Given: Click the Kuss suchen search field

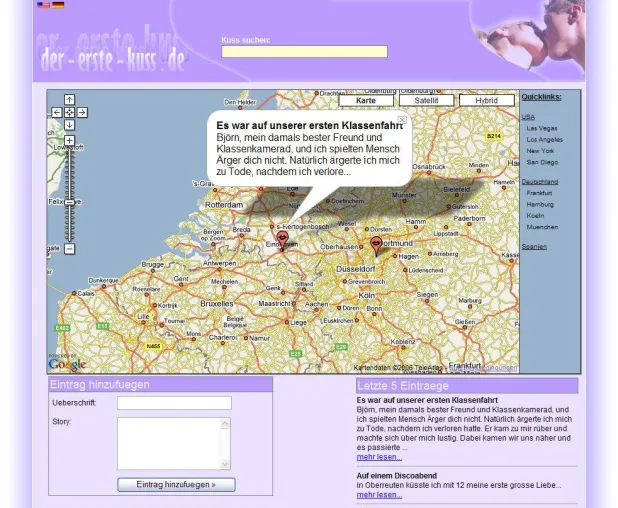Looking at the screenshot, I should 304,52.
